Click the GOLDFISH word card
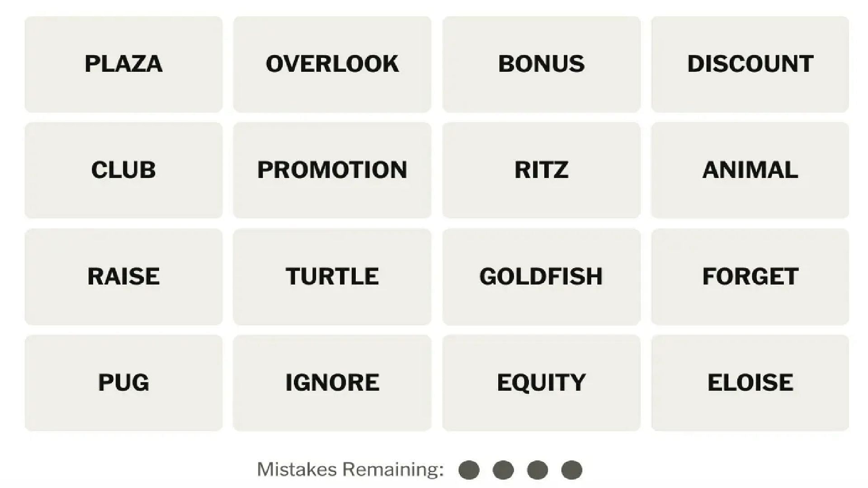Screen dimensions: 868x488 541,276
